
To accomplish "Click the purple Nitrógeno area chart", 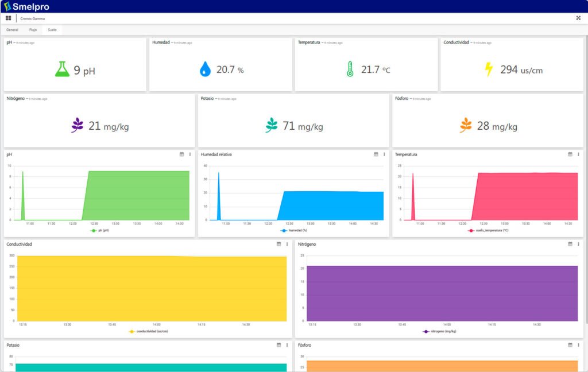I will coord(442,293).
